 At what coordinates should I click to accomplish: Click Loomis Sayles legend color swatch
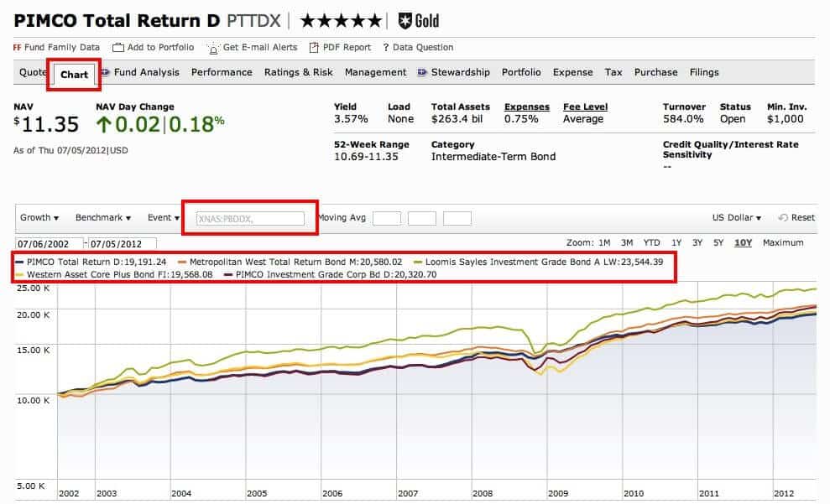(418, 262)
